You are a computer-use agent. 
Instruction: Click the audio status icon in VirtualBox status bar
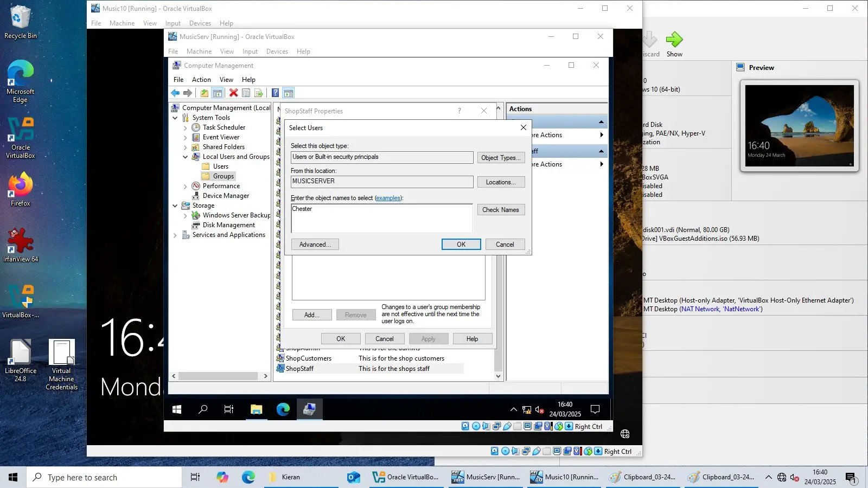click(486, 427)
